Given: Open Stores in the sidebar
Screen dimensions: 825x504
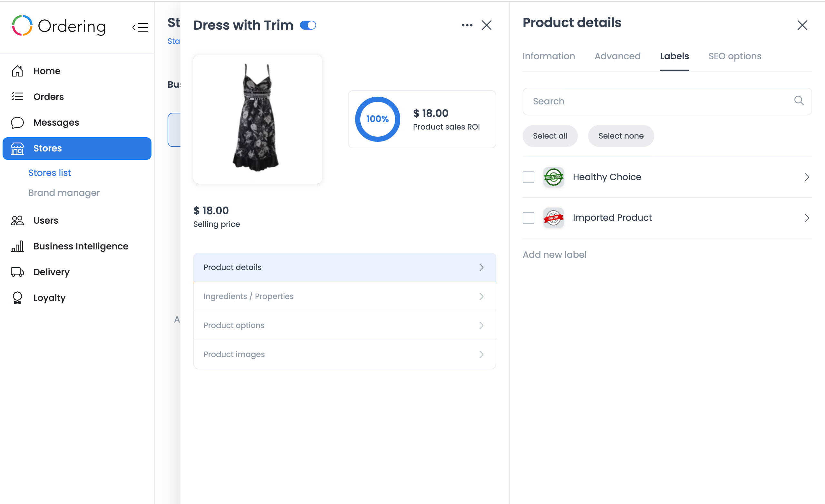Looking at the screenshot, I should (77, 148).
